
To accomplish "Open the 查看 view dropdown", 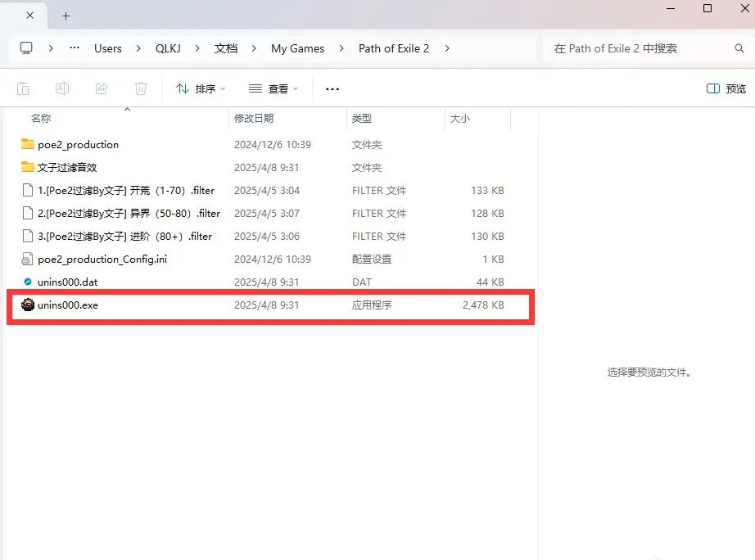I will 274,88.
